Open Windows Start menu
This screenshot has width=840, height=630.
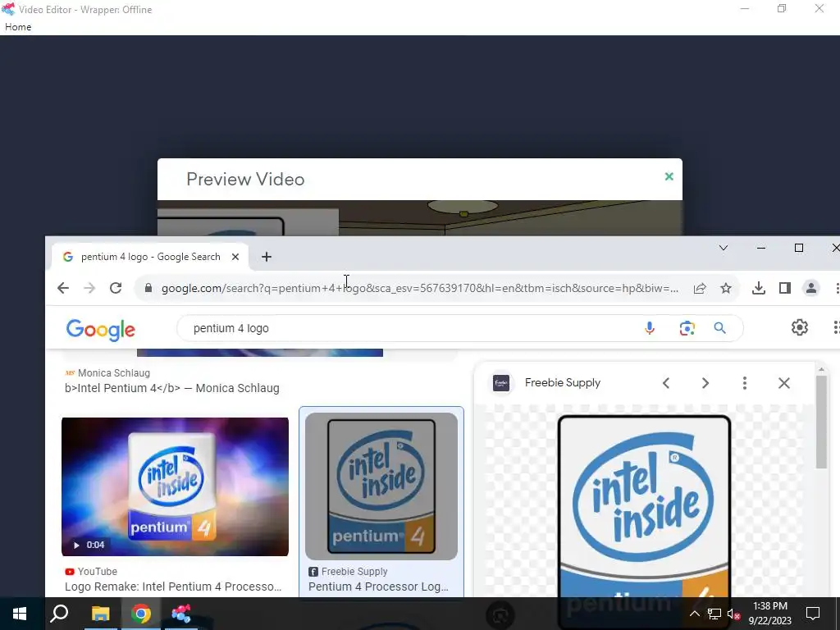(20, 614)
